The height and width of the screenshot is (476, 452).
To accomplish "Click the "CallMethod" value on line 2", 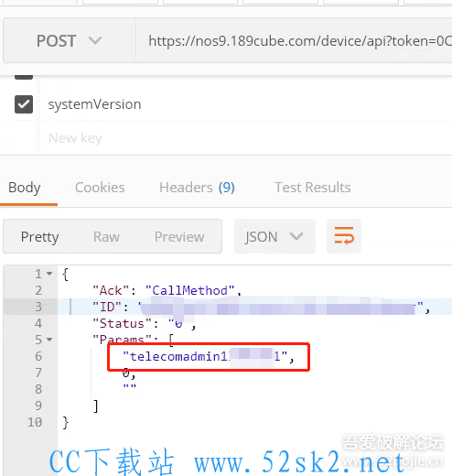I will (x=189, y=290).
